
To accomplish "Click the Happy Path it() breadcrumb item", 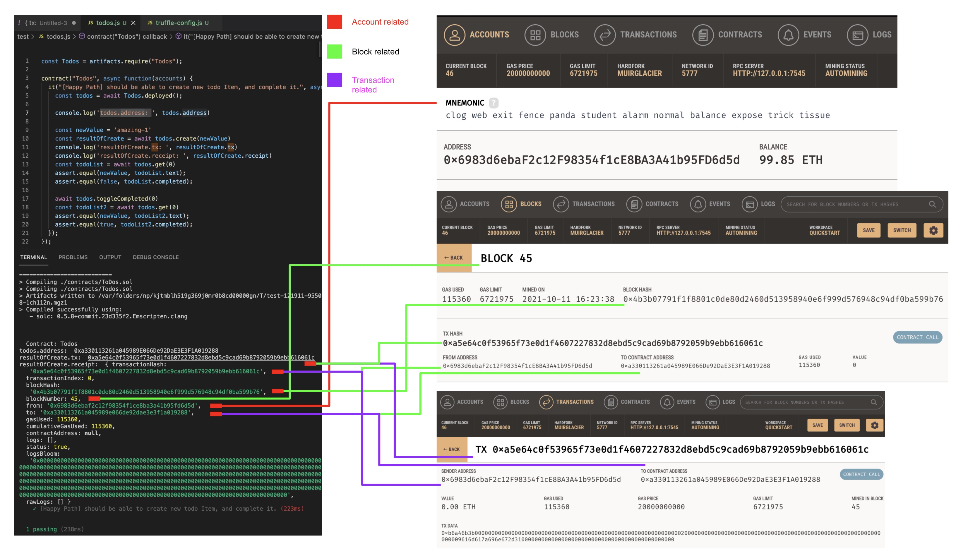I will point(248,37).
